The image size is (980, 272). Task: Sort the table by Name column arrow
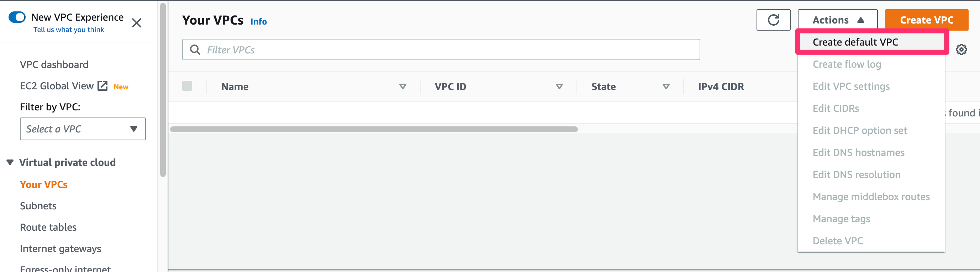pos(402,87)
